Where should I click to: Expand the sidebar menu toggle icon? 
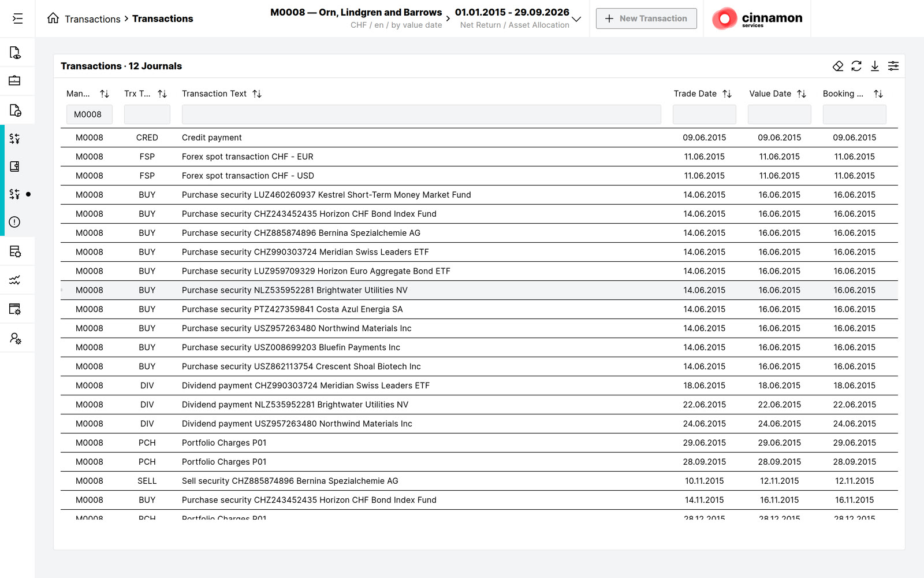[x=18, y=18]
